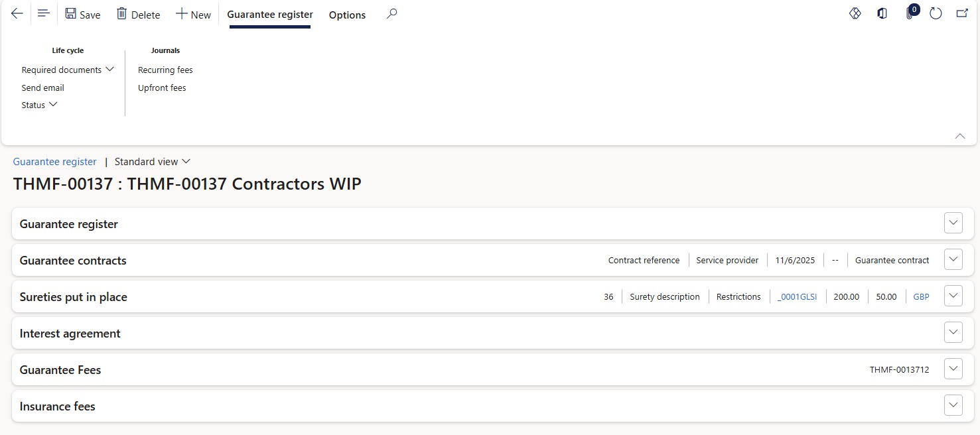Open the Options tab
This screenshot has width=980, height=435.
(x=347, y=15)
